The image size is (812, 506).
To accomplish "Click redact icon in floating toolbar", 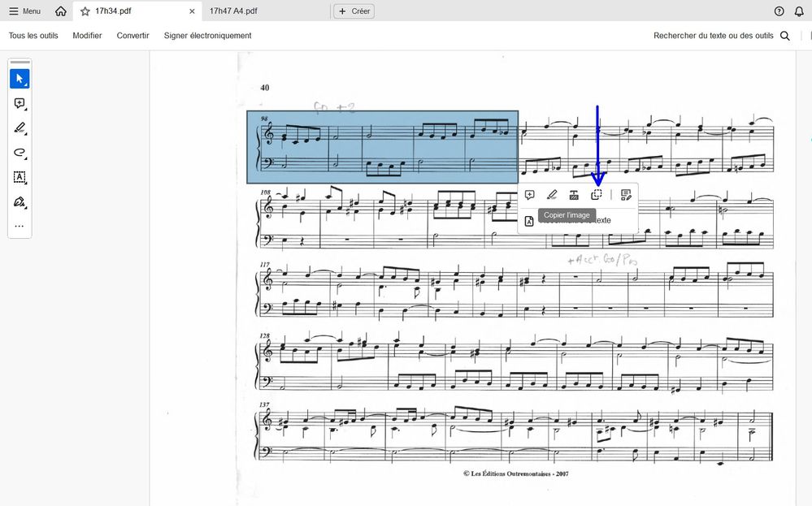I will (574, 195).
